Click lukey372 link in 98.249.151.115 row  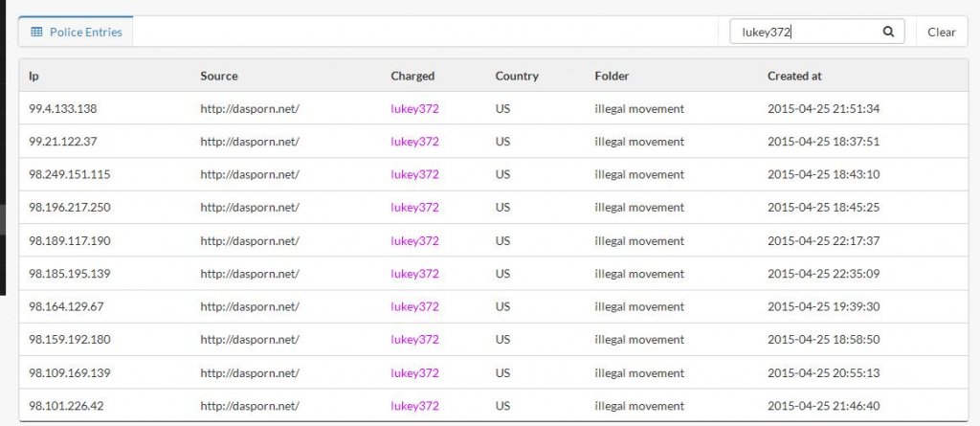tap(414, 174)
